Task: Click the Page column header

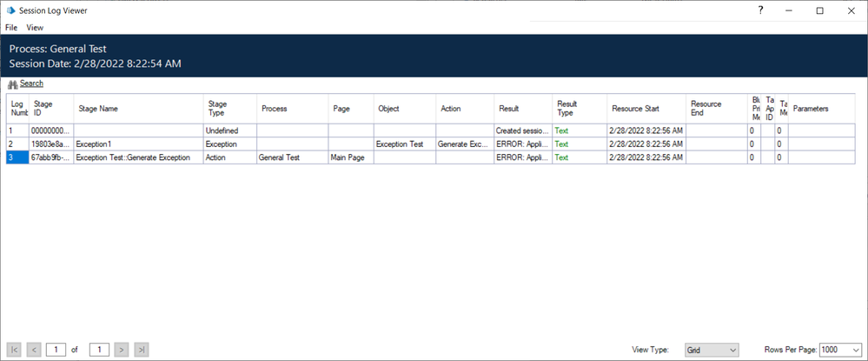Action: pos(351,109)
